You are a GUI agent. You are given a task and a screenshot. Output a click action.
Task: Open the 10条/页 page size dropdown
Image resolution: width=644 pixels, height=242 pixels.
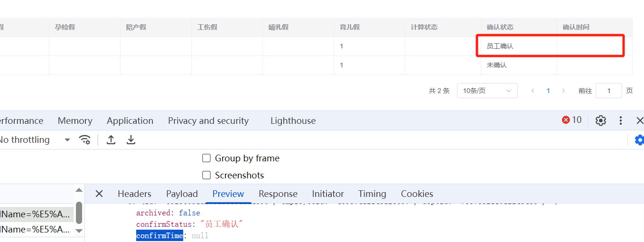(x=487, y=91)
